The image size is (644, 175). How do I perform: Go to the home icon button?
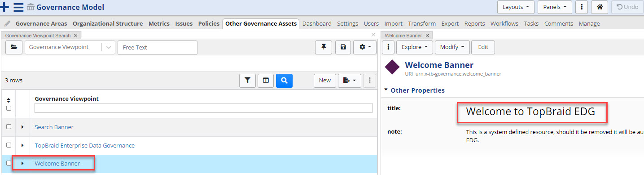click(x=600, y=7)
